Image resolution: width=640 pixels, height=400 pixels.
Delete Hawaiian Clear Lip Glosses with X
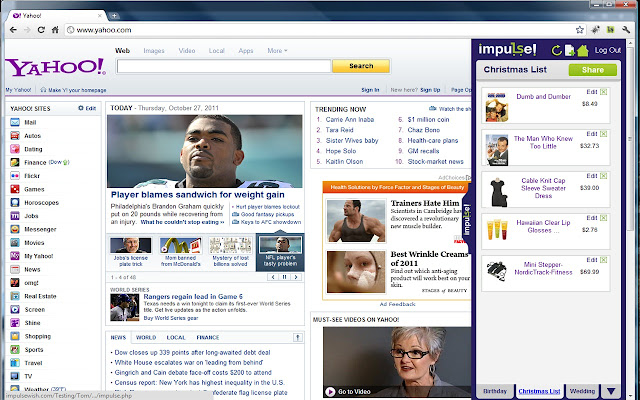(604, 218)
